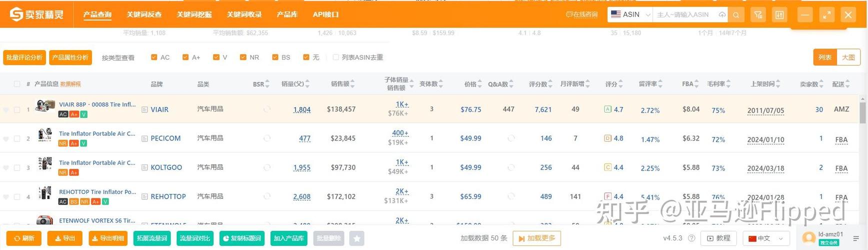The height and width of the screenshot is (250, 868).
Task: Sort by 价格 column
Action: tap(479, 84)
